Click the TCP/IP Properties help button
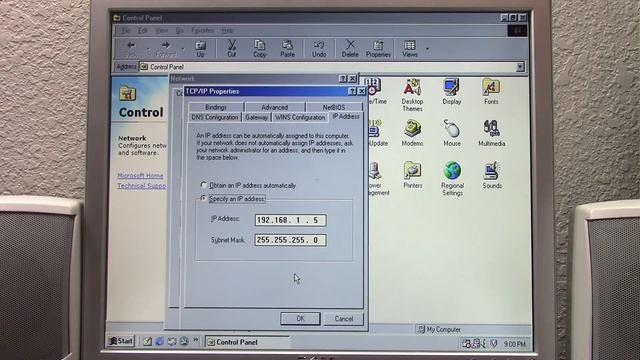This screenshot has height=360, width=640. (352, 91)
